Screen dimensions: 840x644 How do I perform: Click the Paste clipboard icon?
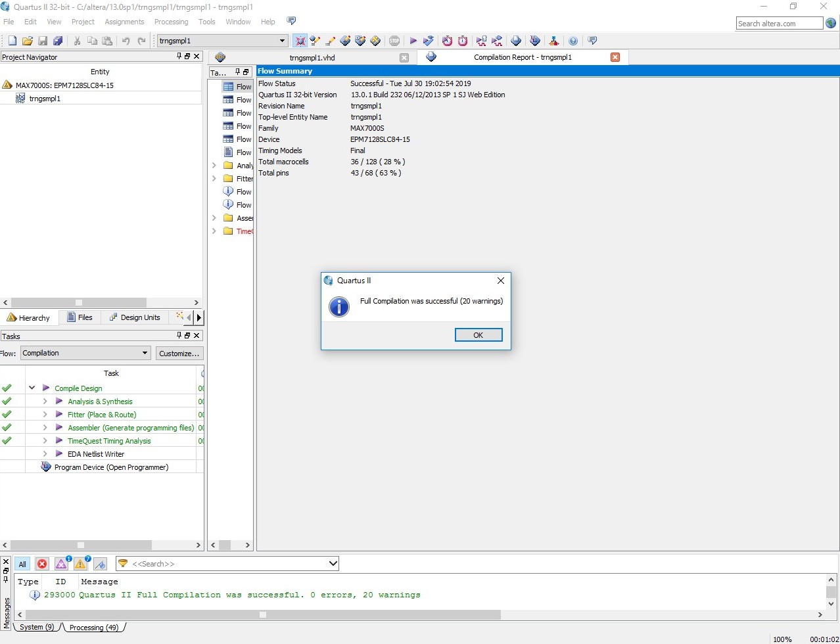click(x=107, y=41)
